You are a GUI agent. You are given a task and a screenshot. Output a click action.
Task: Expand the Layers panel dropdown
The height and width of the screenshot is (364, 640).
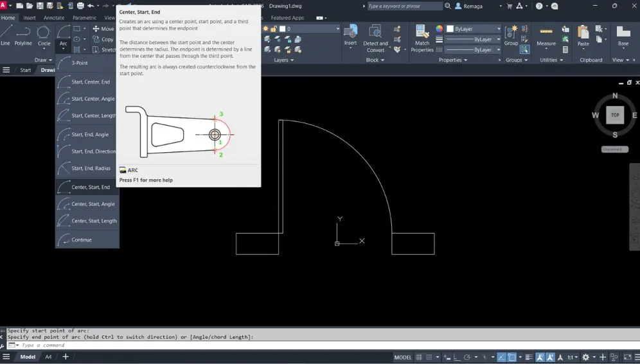(283, 60)
